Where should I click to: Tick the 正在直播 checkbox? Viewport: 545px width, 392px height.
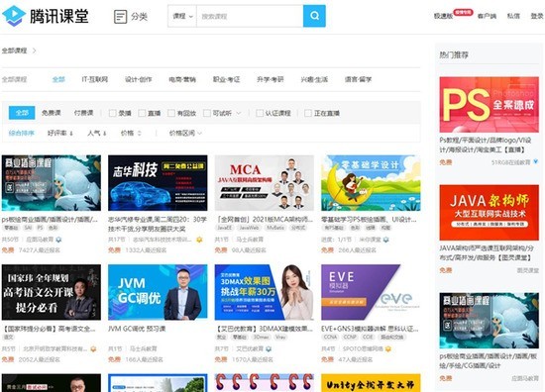click(x=308, y=113)
